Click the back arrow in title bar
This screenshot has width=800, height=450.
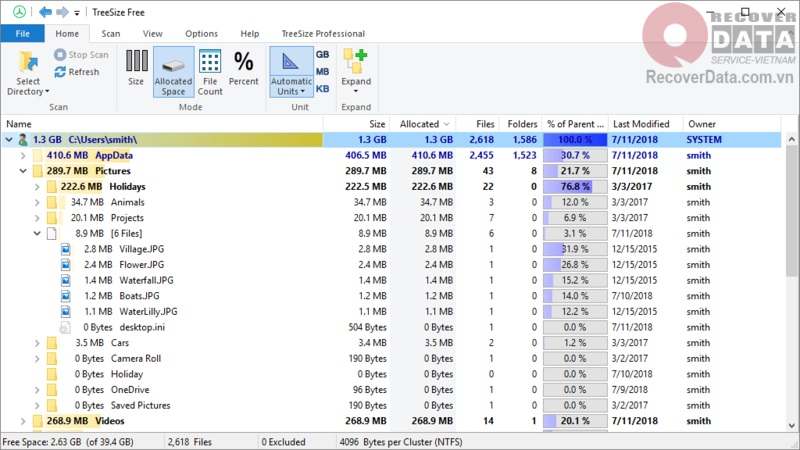tap(45, 12)
